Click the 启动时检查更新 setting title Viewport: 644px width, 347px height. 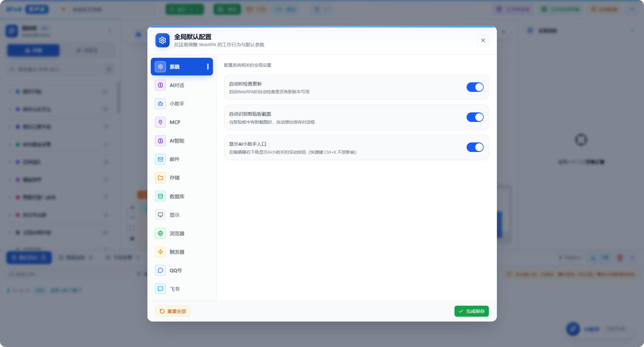pyautogui.click(x=245, y=84)
